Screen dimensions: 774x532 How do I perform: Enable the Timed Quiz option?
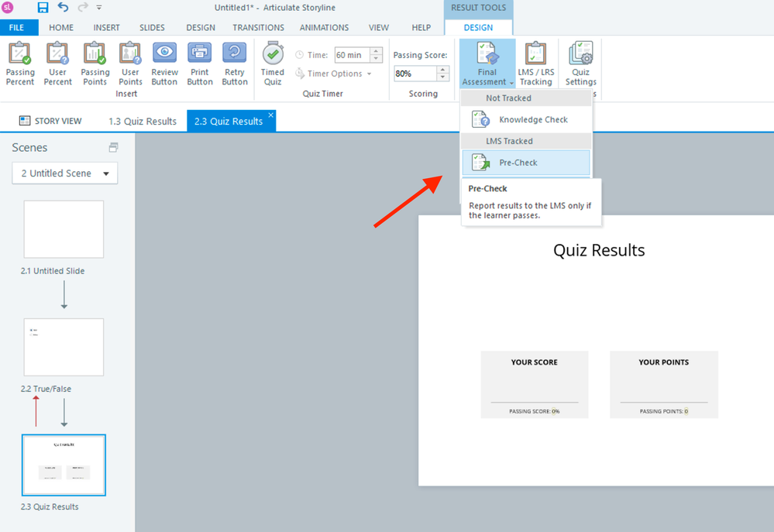[x=273, y=64]
